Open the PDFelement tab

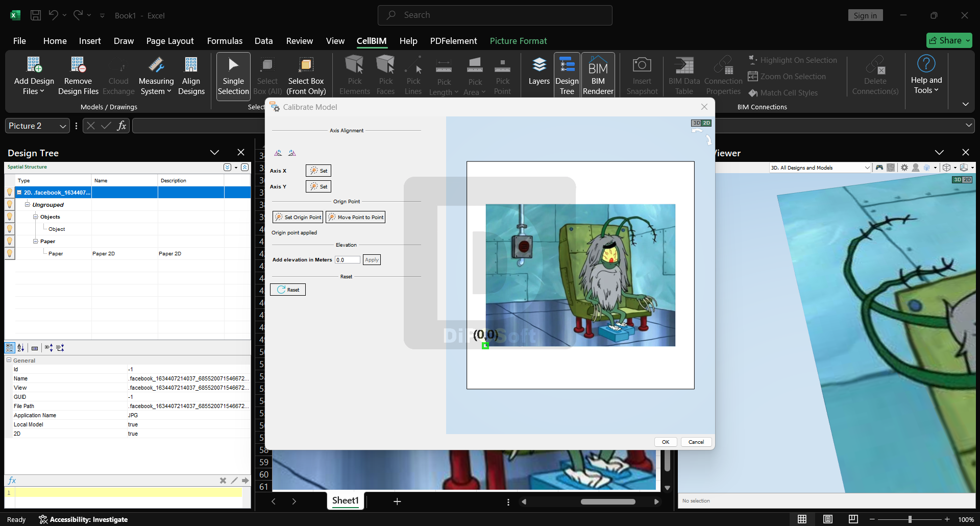click(453, 41)
